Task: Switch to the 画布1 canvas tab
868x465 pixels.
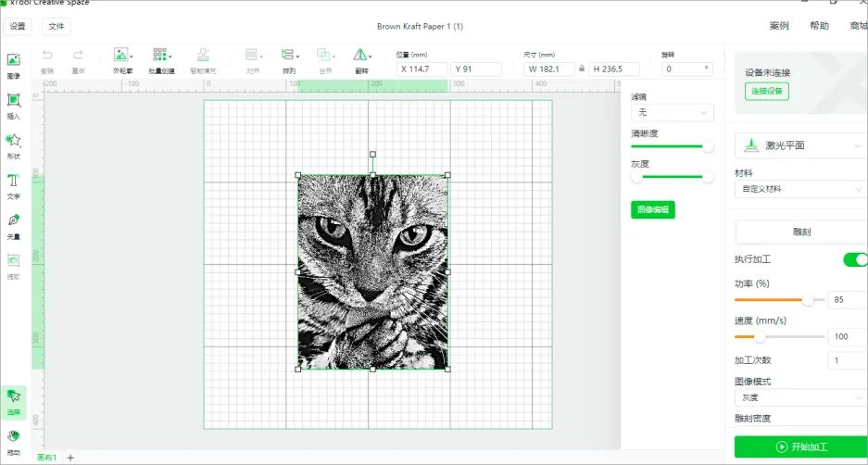Action: [46, 458]
